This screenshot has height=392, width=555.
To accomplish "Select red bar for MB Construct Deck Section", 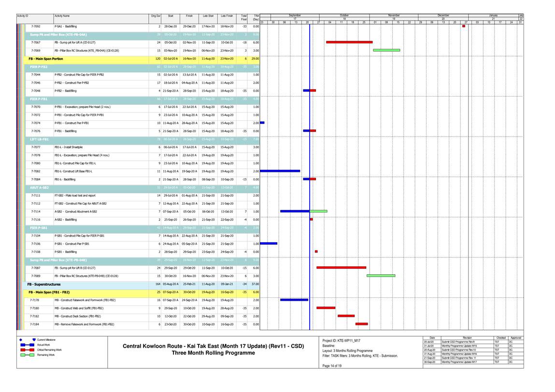I will click(x=346, y=316).
